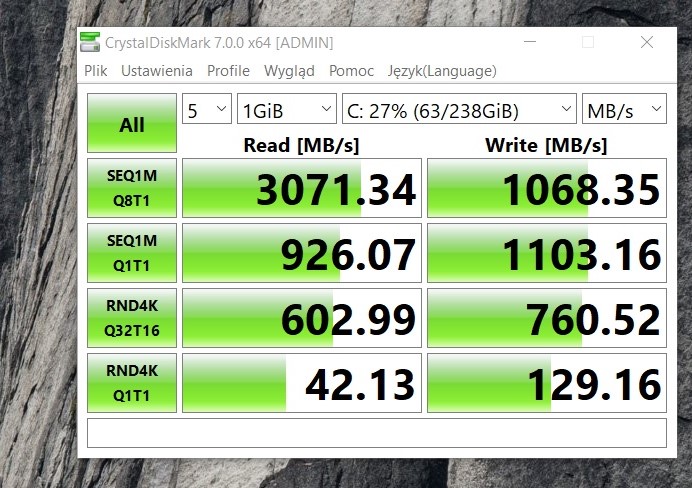Open the drive dropdown showing C: 27%
Image resolution: width=692 pixels, height=488 pixels.
(x=459, y=109)
